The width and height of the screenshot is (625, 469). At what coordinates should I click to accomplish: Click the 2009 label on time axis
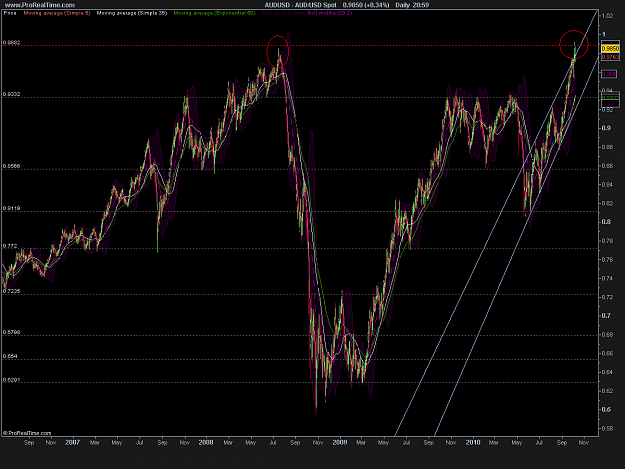coord(340,442)
